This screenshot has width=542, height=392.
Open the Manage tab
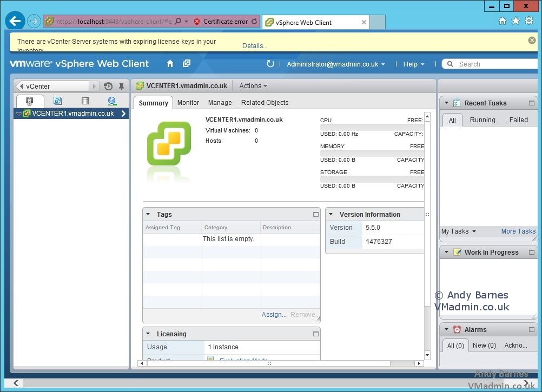[x=220, y=102]
